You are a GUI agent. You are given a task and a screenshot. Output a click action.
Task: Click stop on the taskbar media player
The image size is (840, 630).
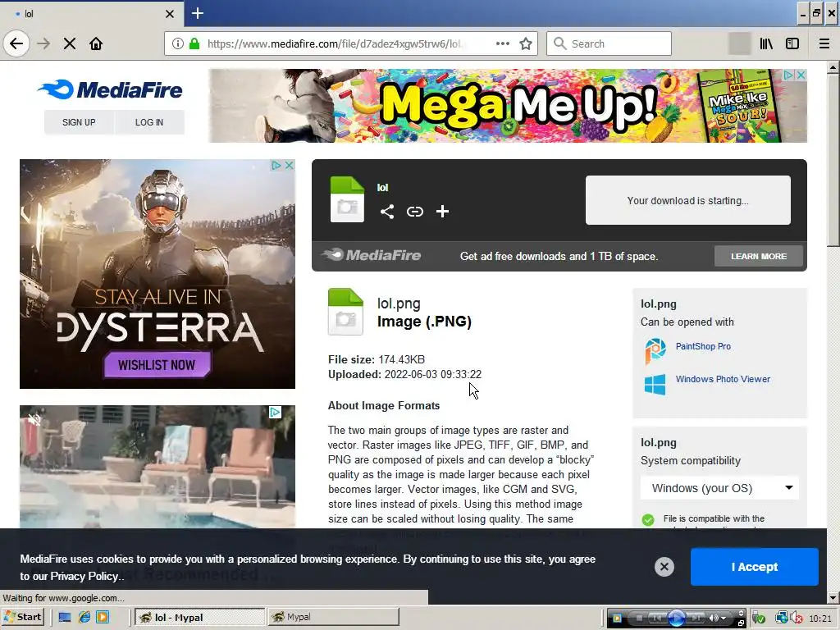click(638, 619)
